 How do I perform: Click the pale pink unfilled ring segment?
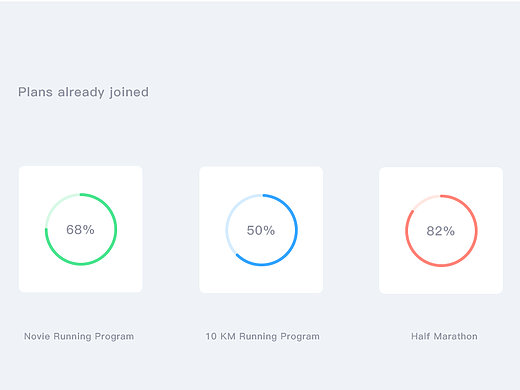pyautogui.click(x=425, y=199)
